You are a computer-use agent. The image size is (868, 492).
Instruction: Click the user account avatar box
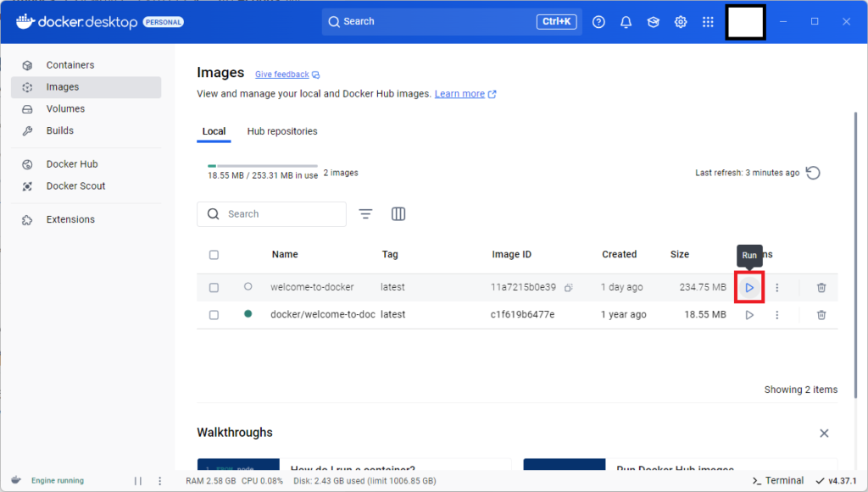point(746,22)
